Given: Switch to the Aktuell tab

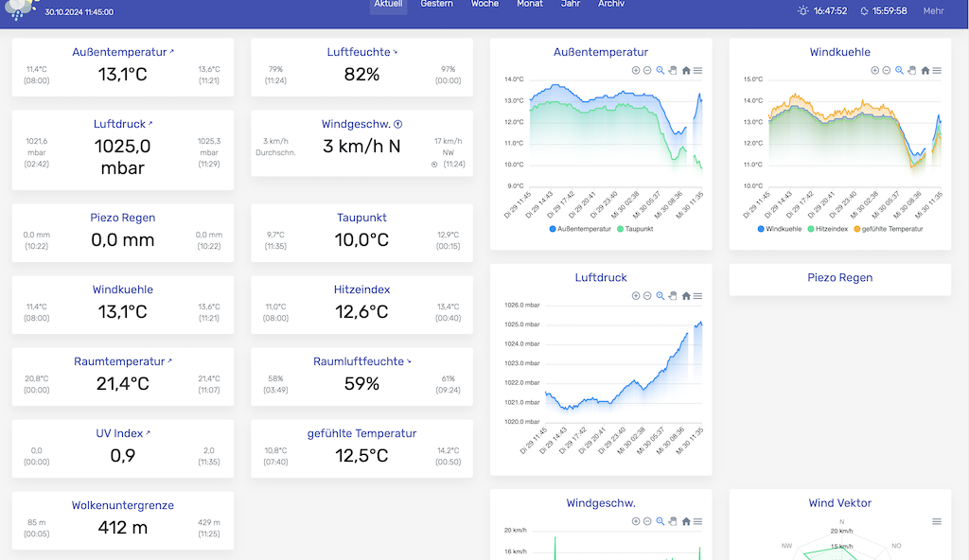Looking at the screenshot, I should 388,5.
